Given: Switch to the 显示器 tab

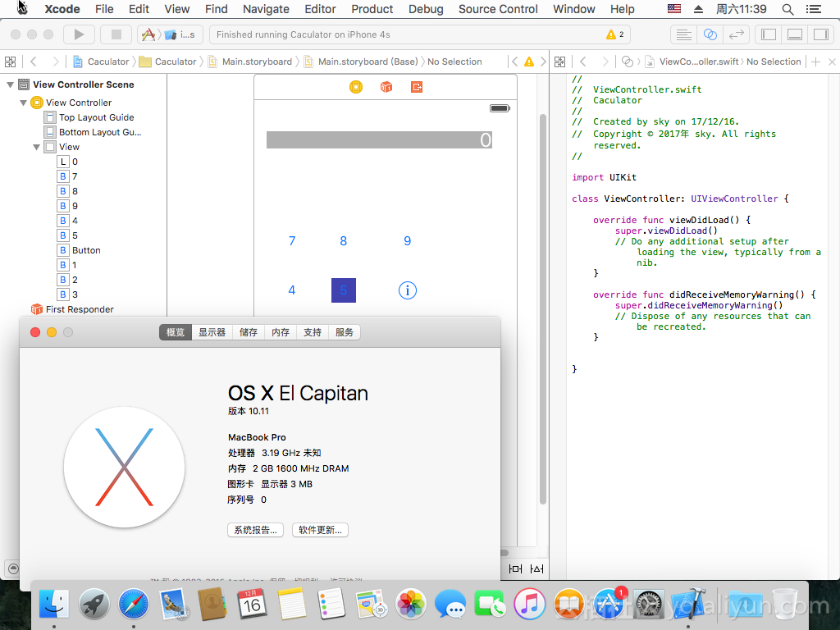Looking at the screenshot, I should point(212,332).
